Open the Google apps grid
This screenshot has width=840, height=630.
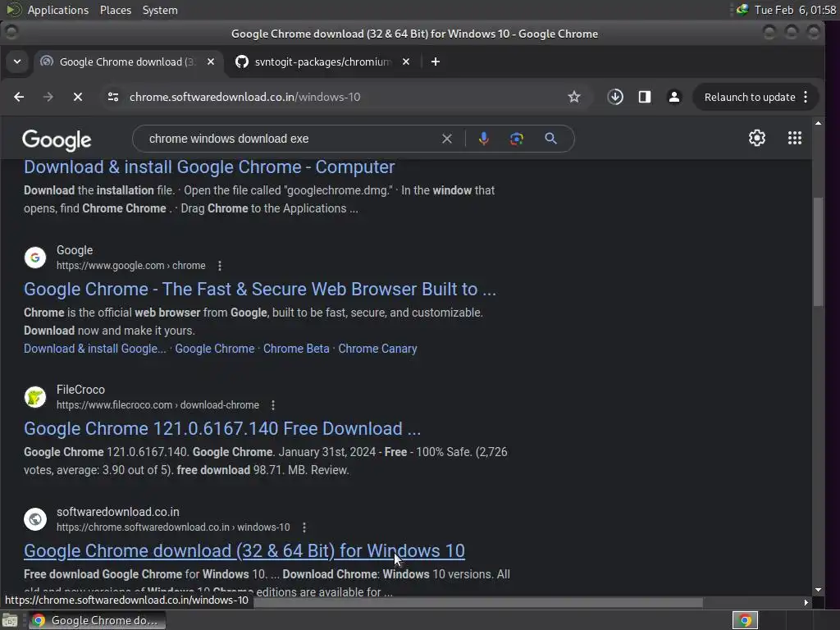[x=795, y=138]
